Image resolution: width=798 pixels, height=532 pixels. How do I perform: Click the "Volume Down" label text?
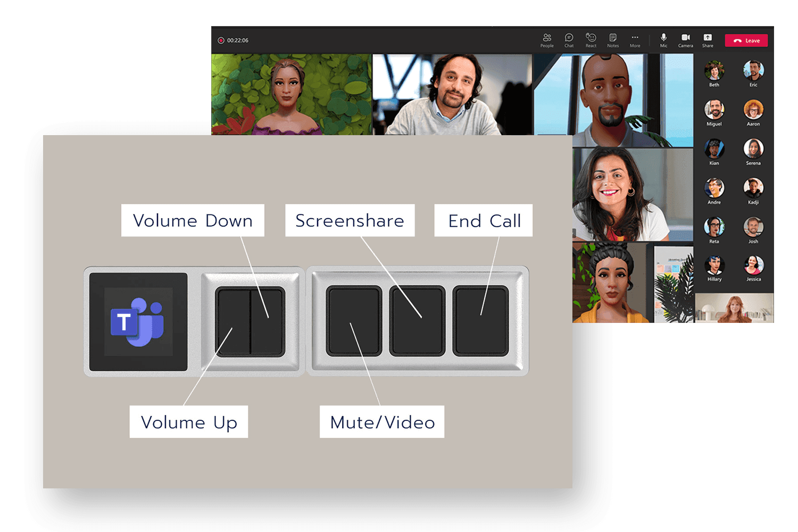point(193,221)
